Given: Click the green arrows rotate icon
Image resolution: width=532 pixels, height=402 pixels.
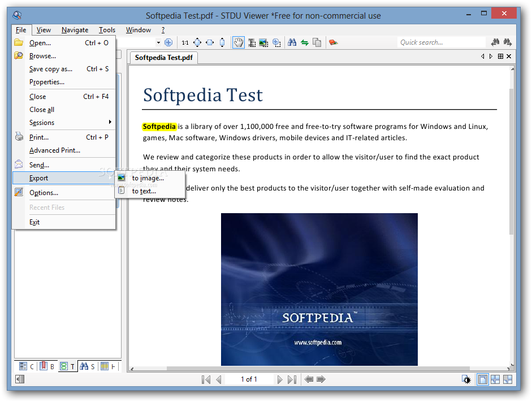Looking at the screenshot, I should 305,42.
